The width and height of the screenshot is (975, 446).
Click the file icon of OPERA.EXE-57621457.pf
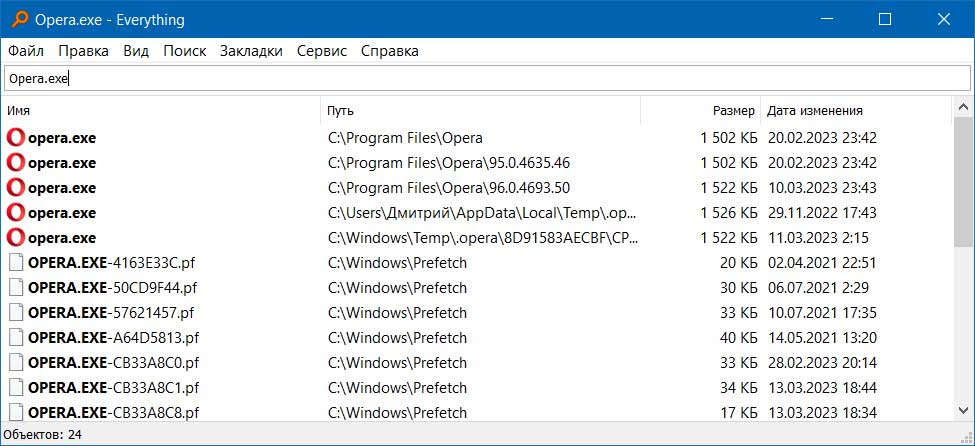17,312
